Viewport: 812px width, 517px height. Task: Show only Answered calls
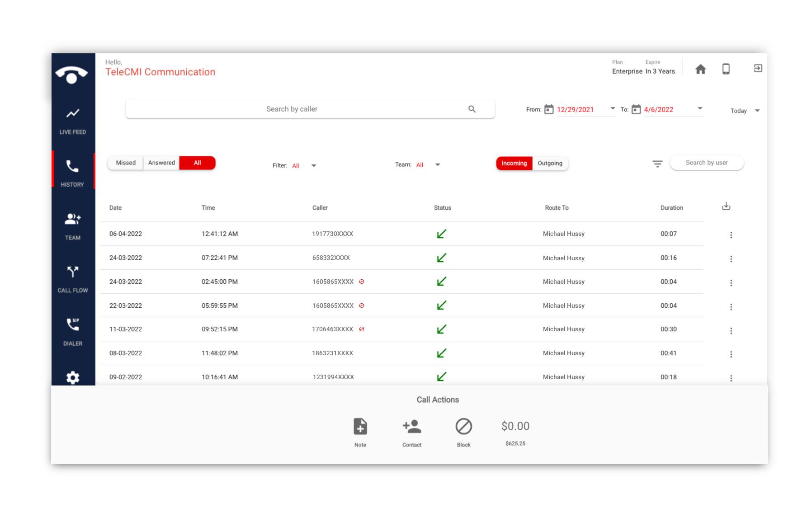161,163
